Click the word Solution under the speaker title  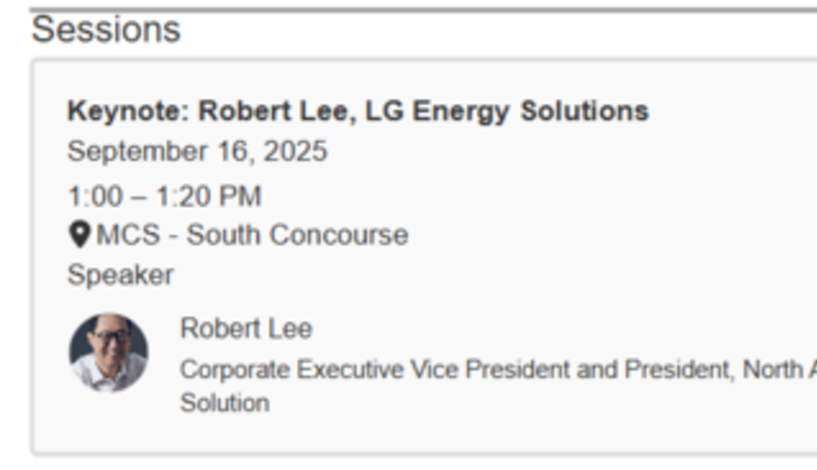[225, 403]
